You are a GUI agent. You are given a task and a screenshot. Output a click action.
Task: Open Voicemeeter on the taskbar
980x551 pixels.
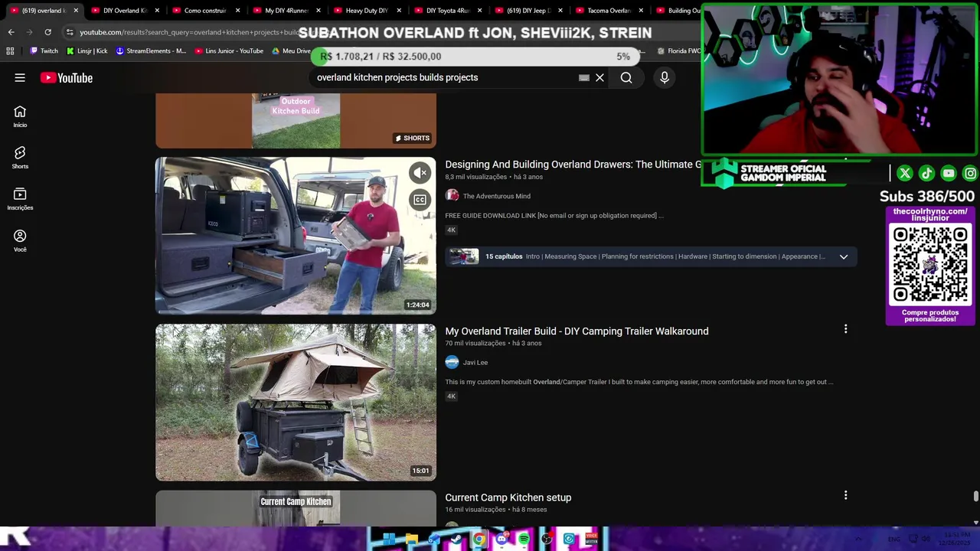click(x=591, y=539)
